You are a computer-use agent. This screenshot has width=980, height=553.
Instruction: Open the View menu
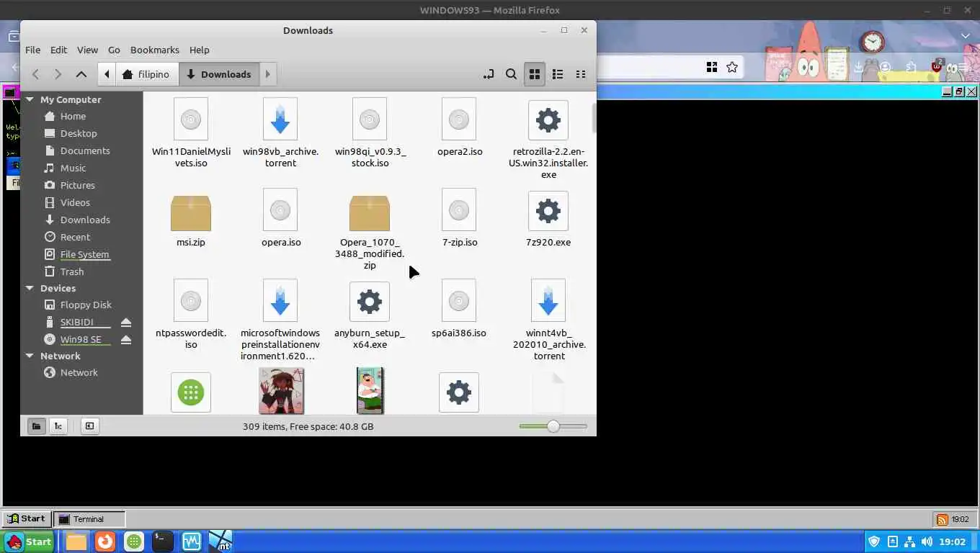(x=87, y=50)
